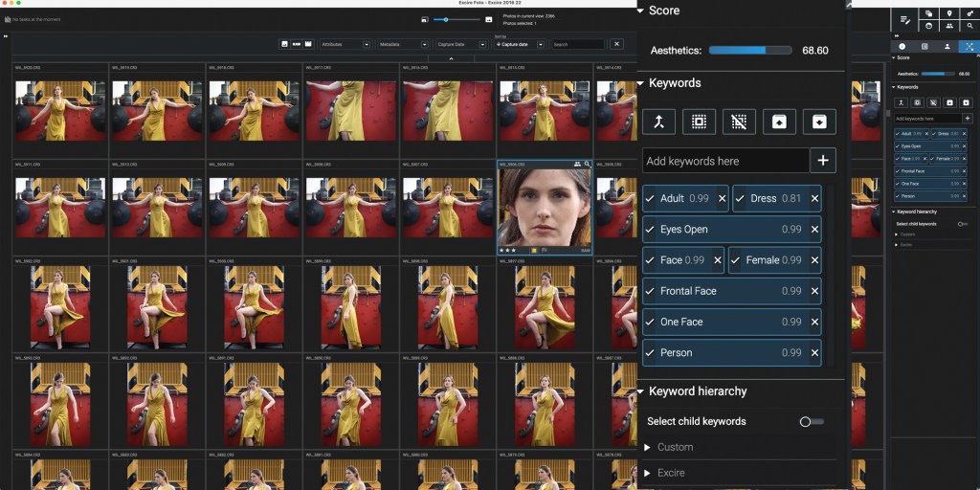Open the face search icon at top right
This screenshot has height=490, width=980.
pyautogui.click(x=928, y=26)
